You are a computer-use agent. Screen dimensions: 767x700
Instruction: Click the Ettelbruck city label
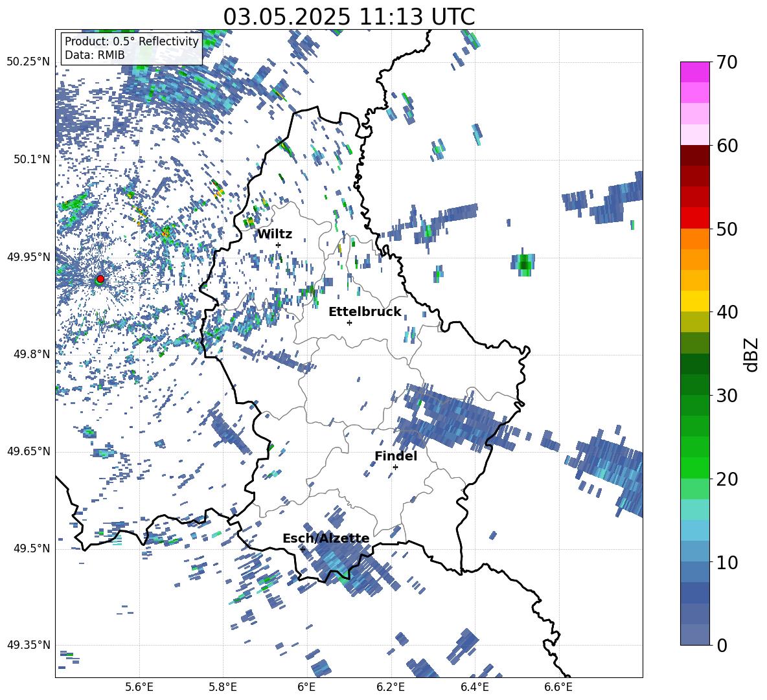pyautogui.click(x=365, y=312)
